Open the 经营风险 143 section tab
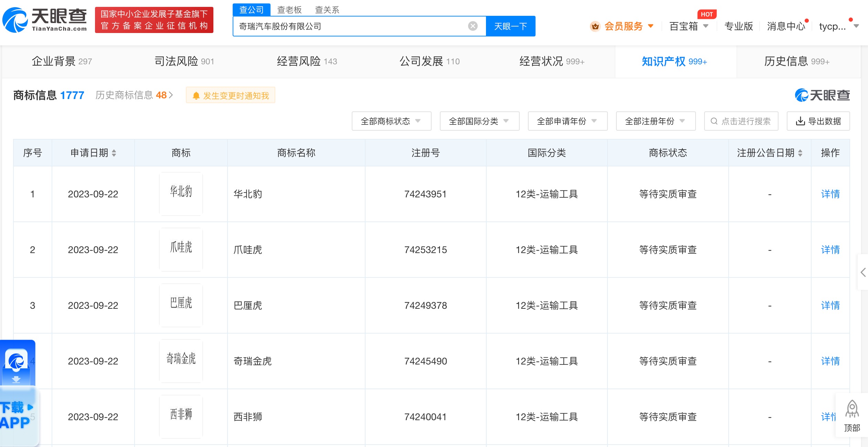This screenshot has height=447, width=868. 307,61
